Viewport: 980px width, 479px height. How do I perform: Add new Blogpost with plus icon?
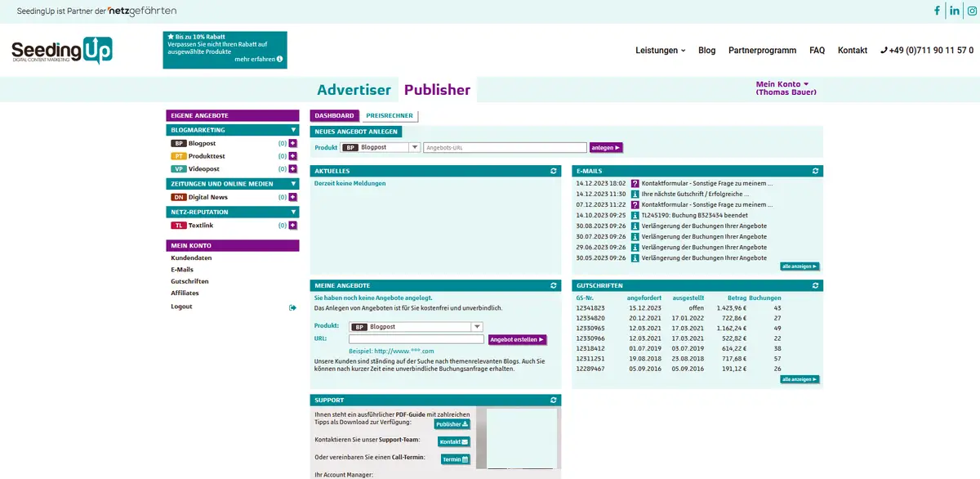pos(292,143)
